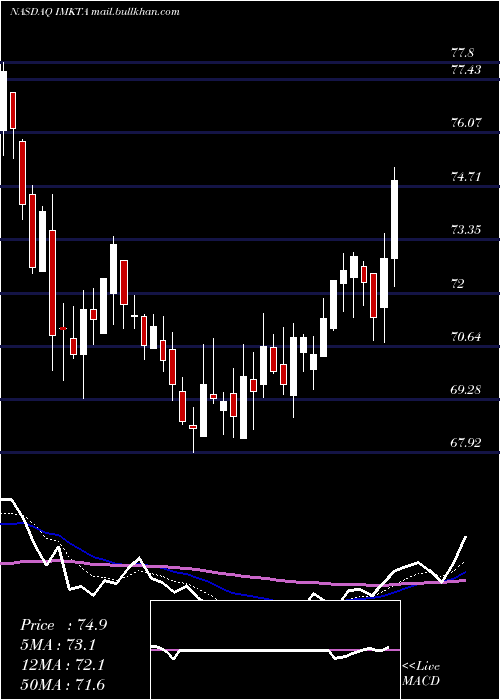This screenshot has height=700, width=500.
Task: Click the 70.64 price level label
Action: point(466,336)
